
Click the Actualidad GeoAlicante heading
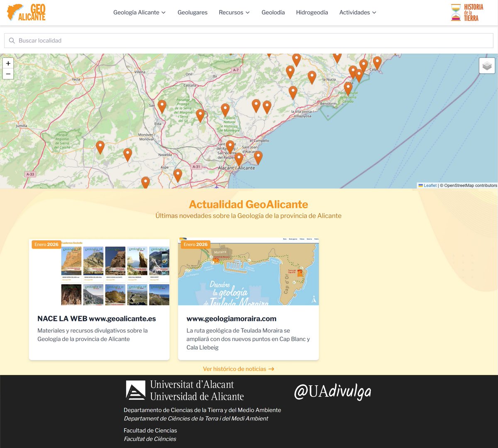coord(249,204)
